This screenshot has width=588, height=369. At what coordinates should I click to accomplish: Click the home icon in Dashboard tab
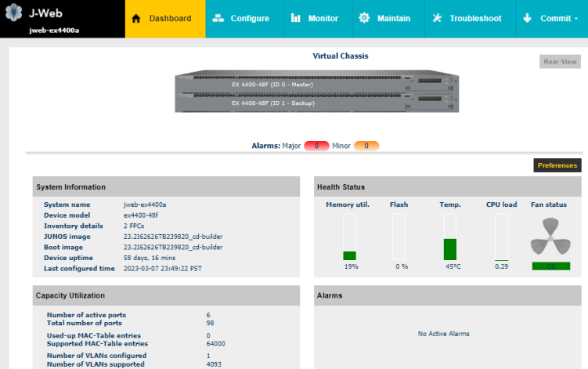coord(136,19)
